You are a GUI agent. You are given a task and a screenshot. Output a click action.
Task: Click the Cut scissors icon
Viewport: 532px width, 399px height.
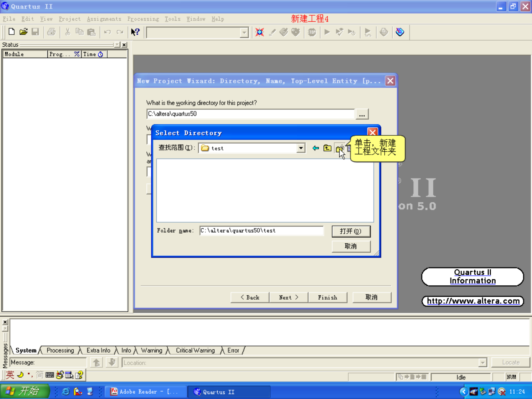click(x=67, y=32)
